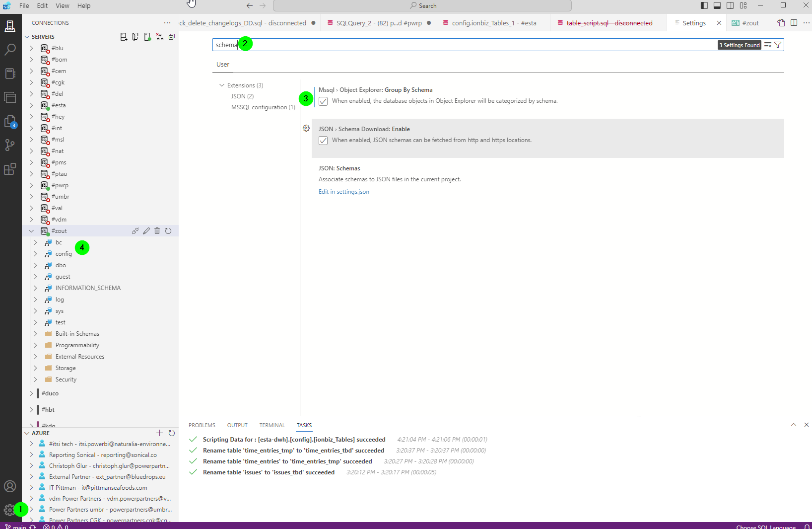Edit the #zout connection with pencil icon
Viewport: 812px width, 529px height.
(146, 231)
